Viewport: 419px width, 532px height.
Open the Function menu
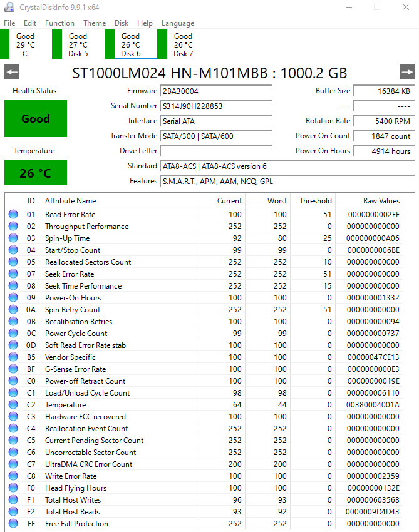tap(59, 23)
